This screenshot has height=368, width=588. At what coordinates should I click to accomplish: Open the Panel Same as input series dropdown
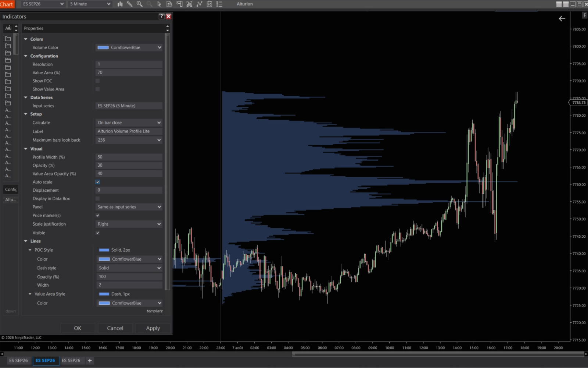129,207
